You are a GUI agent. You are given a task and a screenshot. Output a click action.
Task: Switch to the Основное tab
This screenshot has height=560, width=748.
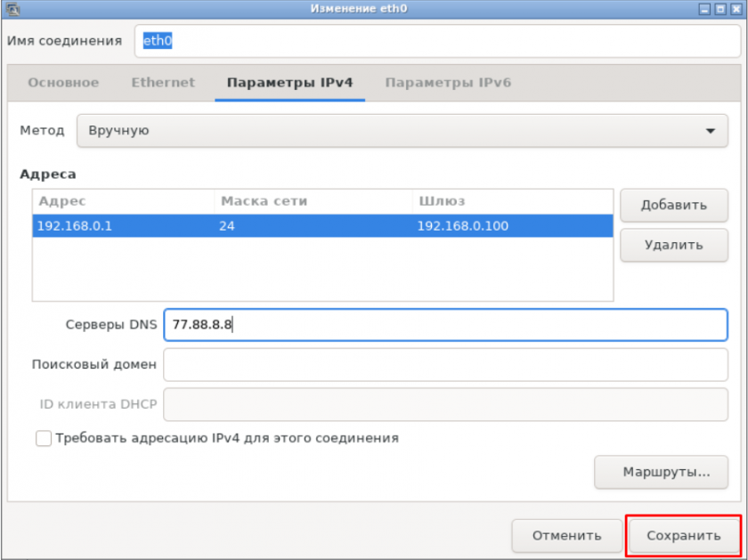pos(63,83)
